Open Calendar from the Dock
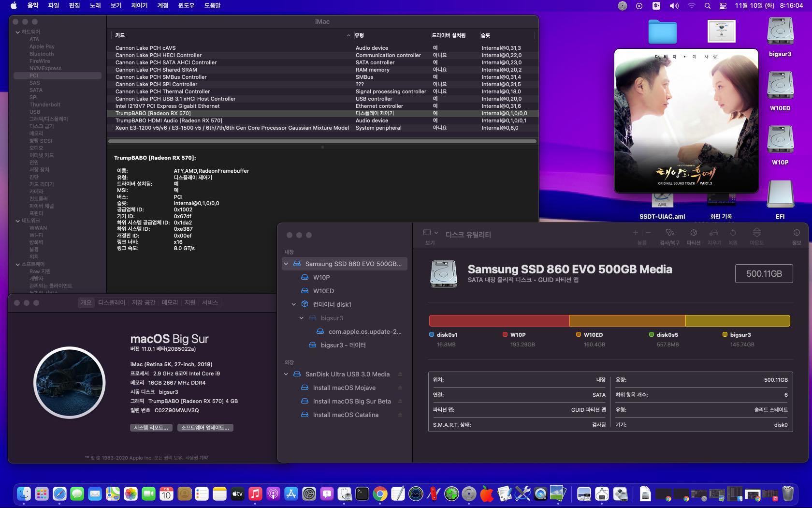Image resolution: width=812 pixels, height=508 pixels. coord(166,493)
